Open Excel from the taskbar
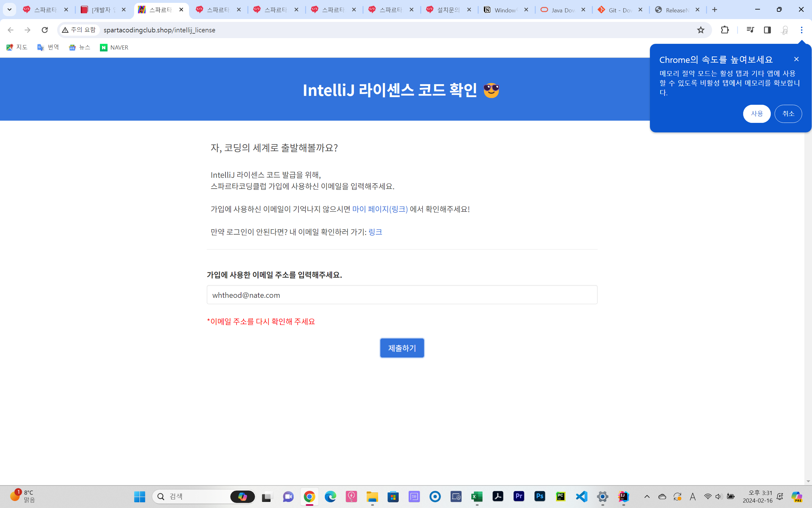 (x=477, y=496)
